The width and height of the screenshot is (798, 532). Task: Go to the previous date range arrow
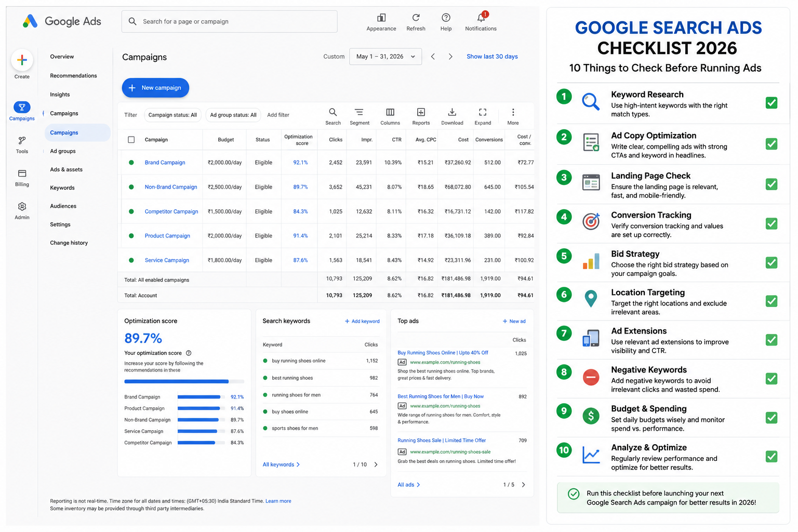coord(433,57)
